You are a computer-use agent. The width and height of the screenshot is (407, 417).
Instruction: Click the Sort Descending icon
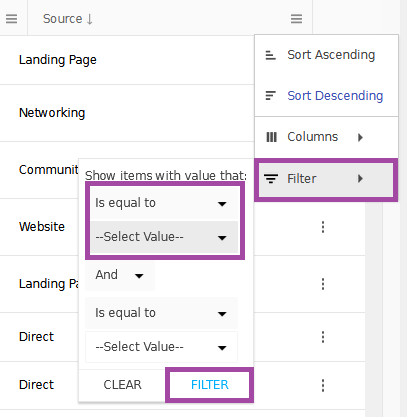(270, 96)
